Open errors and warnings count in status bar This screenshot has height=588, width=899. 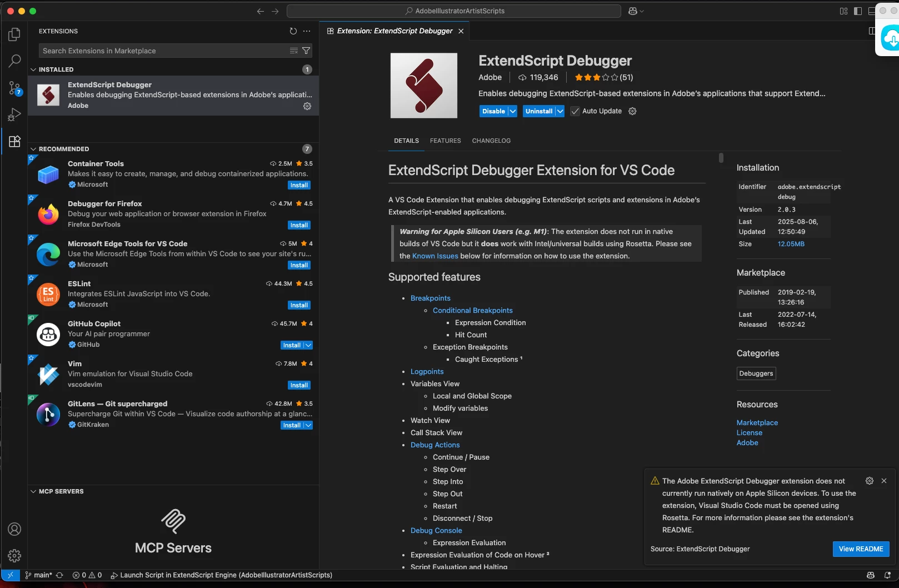pos(87,575)
